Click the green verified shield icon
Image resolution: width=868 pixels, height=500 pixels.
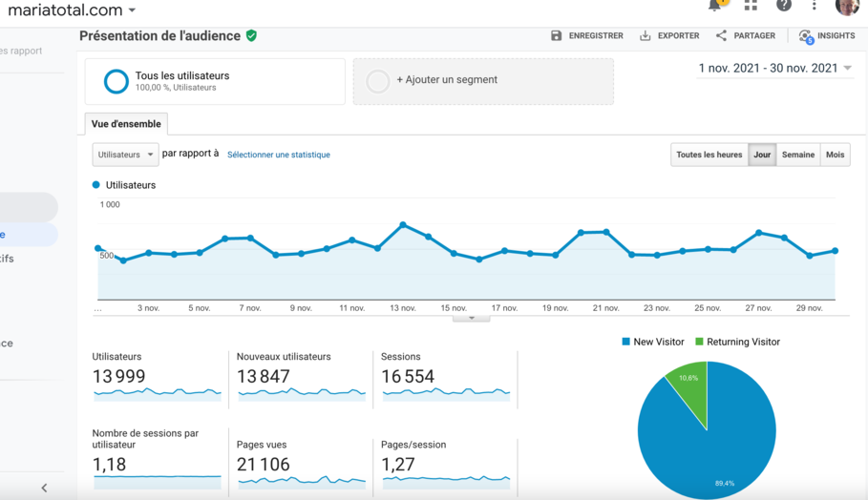click(x=251, y=36)
